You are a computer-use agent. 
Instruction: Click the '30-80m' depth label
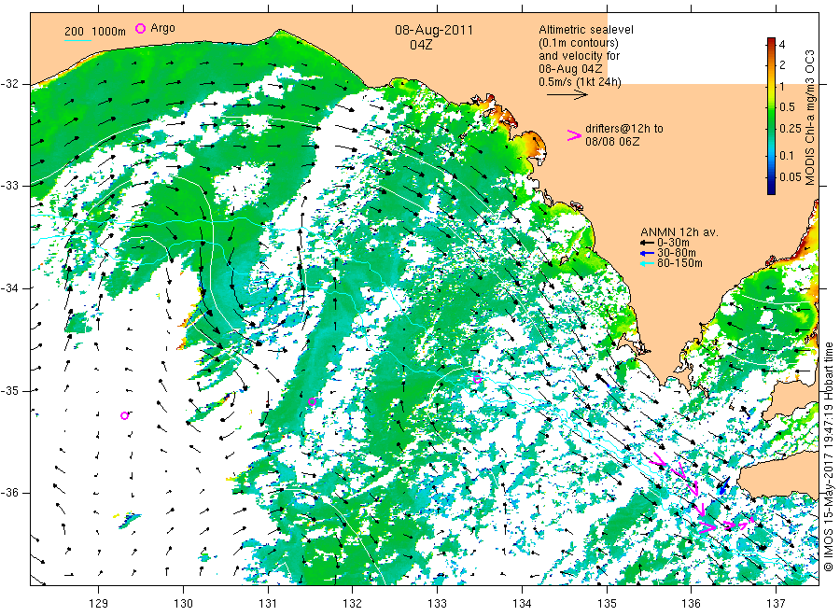677,253
